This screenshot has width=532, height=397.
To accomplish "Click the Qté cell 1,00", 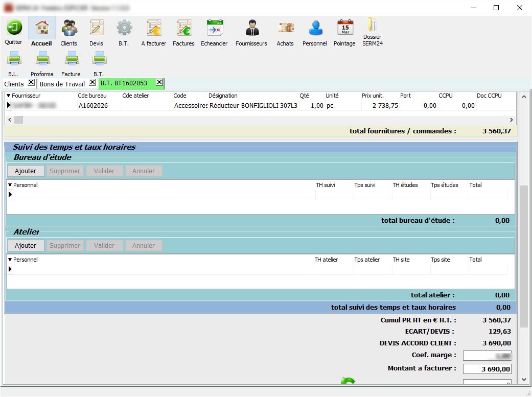I will tap(312, 106).
